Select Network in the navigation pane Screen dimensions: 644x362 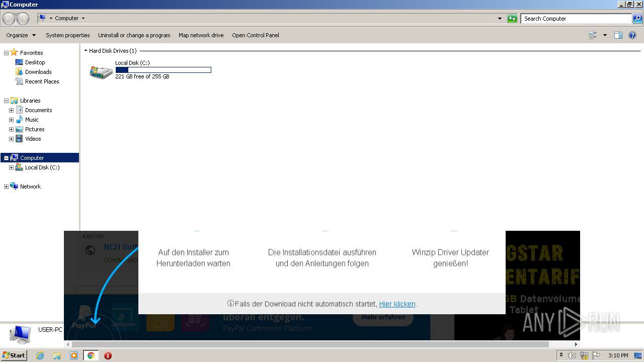point(30,187)
